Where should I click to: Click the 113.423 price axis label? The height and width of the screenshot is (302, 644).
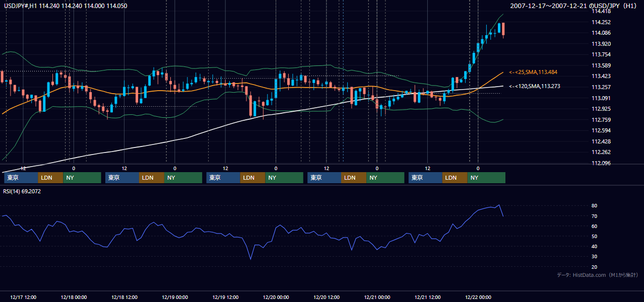click(x=602, y=77)
